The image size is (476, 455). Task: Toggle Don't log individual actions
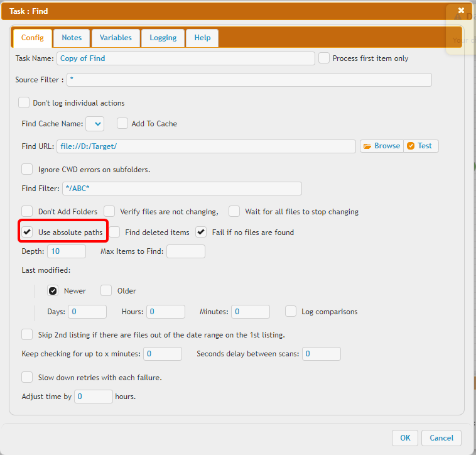tap(24, 102)
